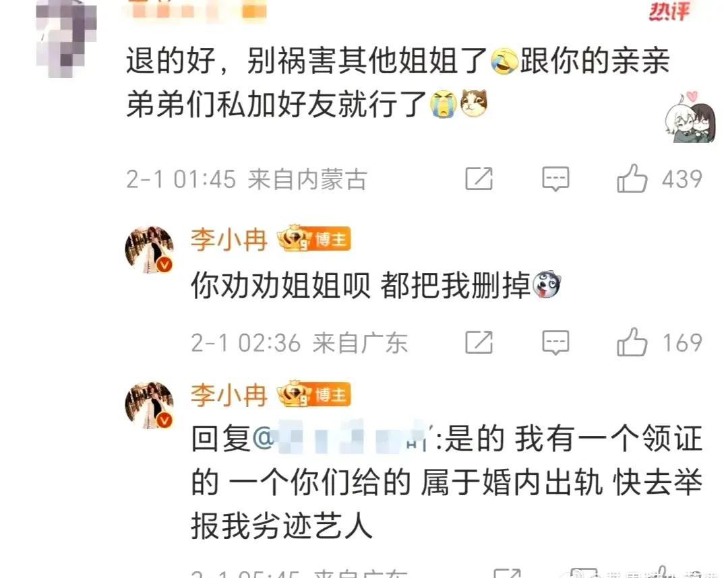
Task: Open 李小冉's avatar in the first reply
Action: pyautogui.click(x=149, y=249)
